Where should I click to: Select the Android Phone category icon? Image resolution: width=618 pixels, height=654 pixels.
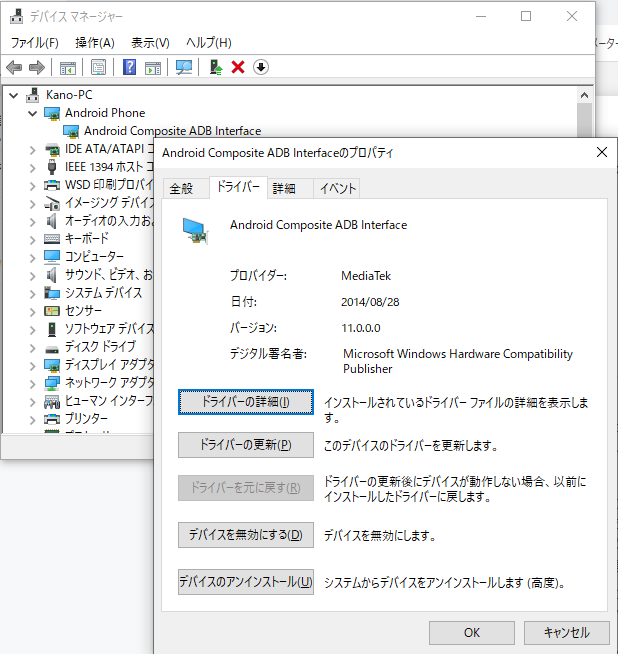coord(52,113)
